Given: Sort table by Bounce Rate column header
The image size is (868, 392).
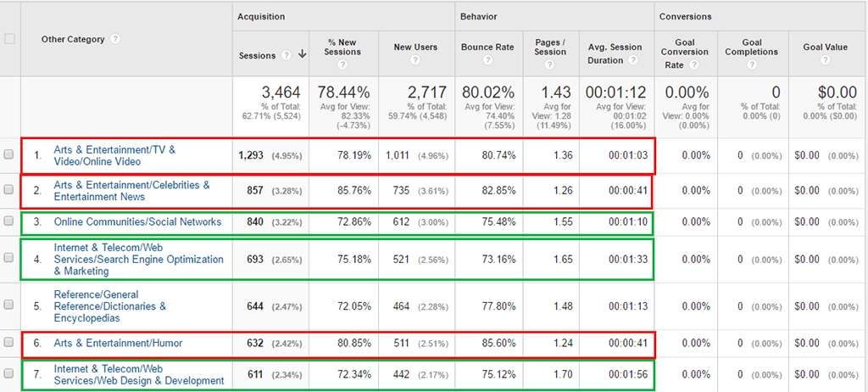Looking at the screenshot, I should pyautogui.click(x=487, y=47).
